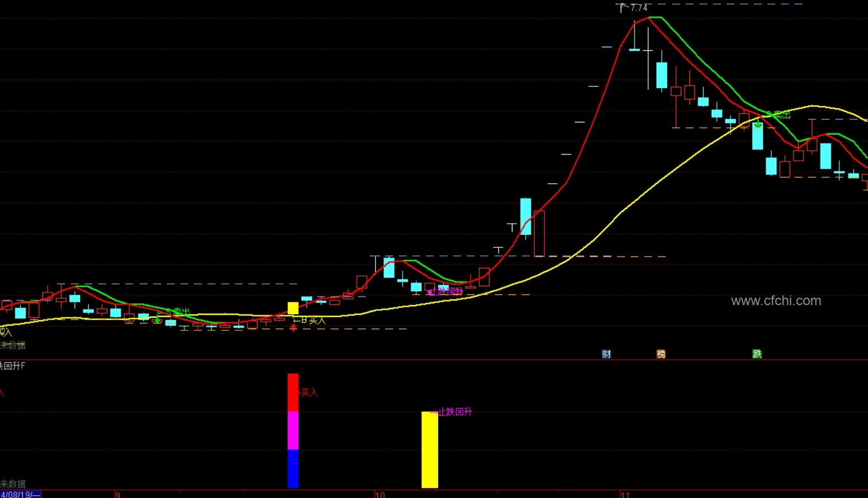Click the green 跌 info marker

pyautogui.click(x=757, y=354)
